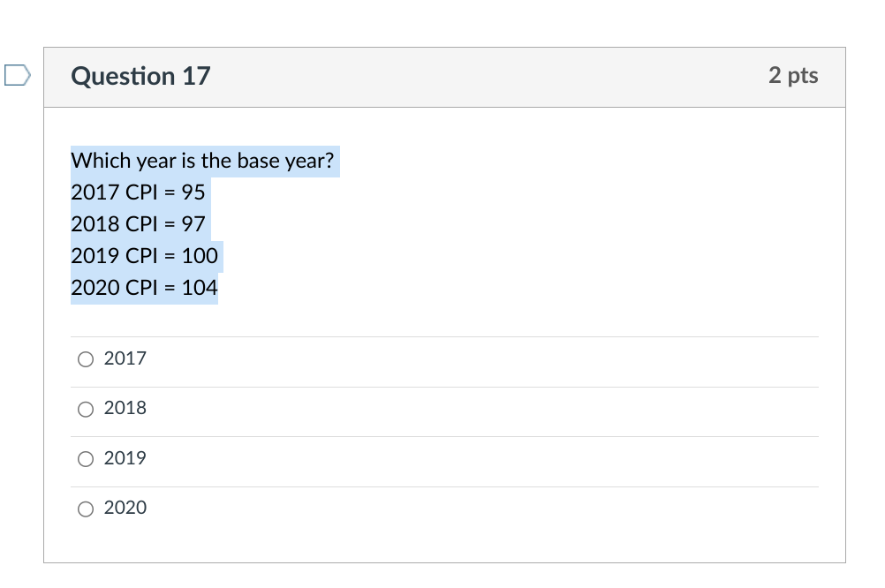Screen dimensions: 885x588
Task: Click the Question 17 header
Action: [140, 76]
